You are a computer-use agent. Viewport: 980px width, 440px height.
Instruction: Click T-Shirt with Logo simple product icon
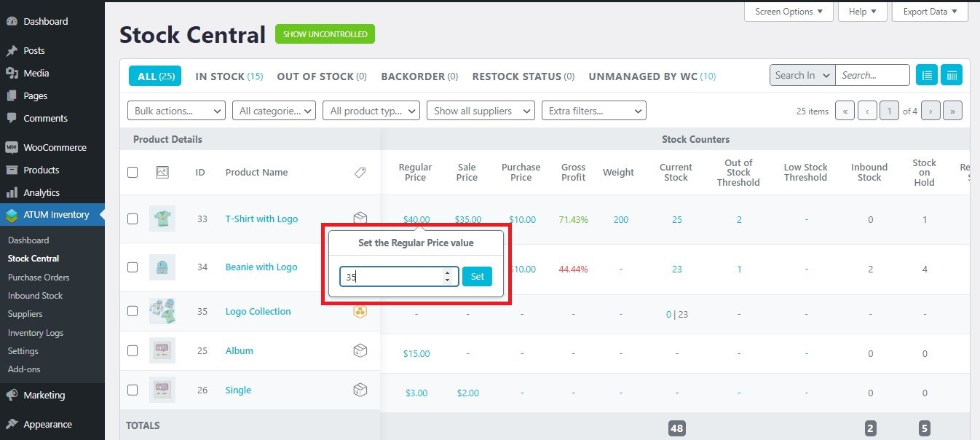click(360, 219)
